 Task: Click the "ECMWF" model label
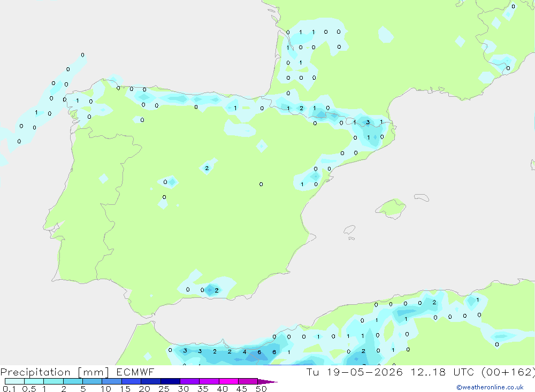pyautogui.click(x=135, y=372)
